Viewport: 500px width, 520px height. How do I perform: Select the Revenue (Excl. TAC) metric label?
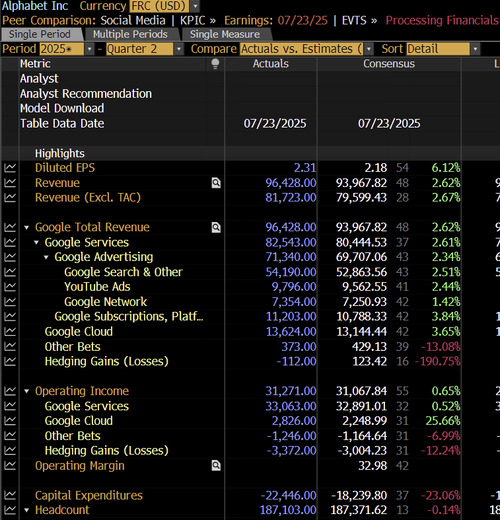[88, 197]
